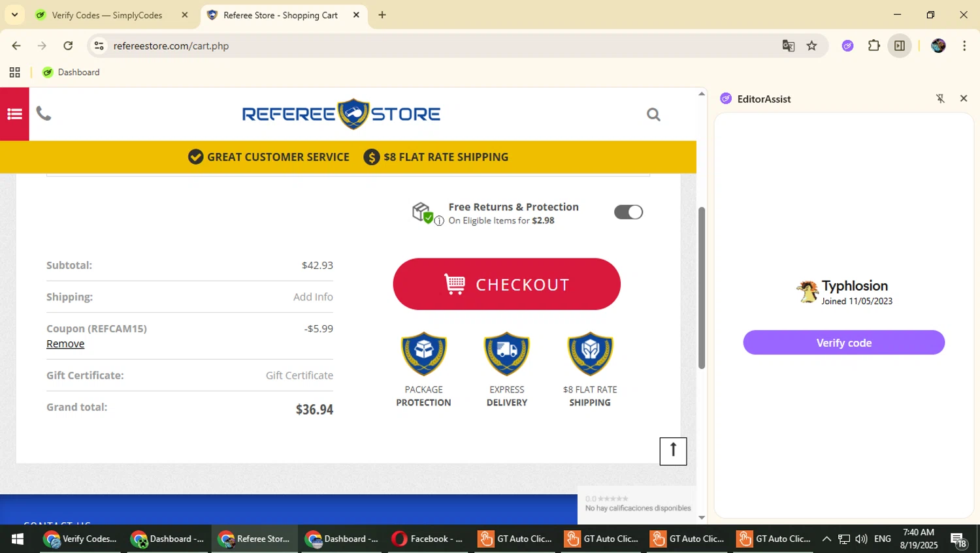This screenshot has width=980, height=553.
Task: Open a new browser tab
Action: tap(382, 15)
